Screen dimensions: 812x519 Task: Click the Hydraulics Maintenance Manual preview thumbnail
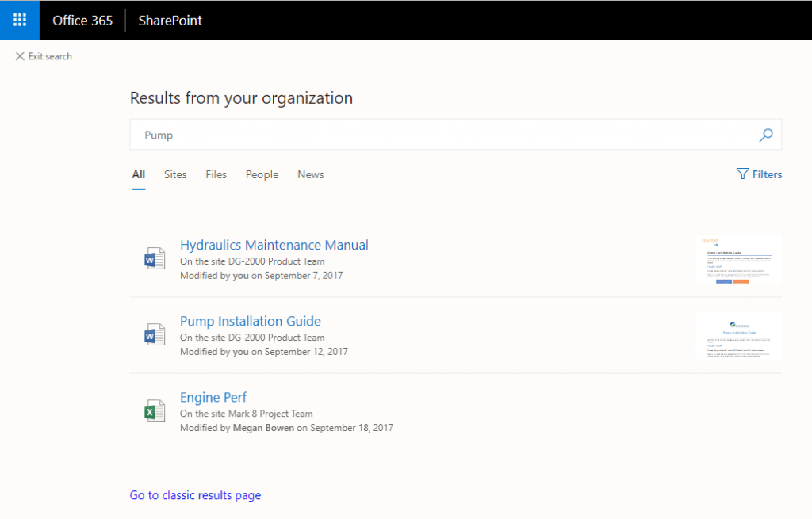coord(738,260)
